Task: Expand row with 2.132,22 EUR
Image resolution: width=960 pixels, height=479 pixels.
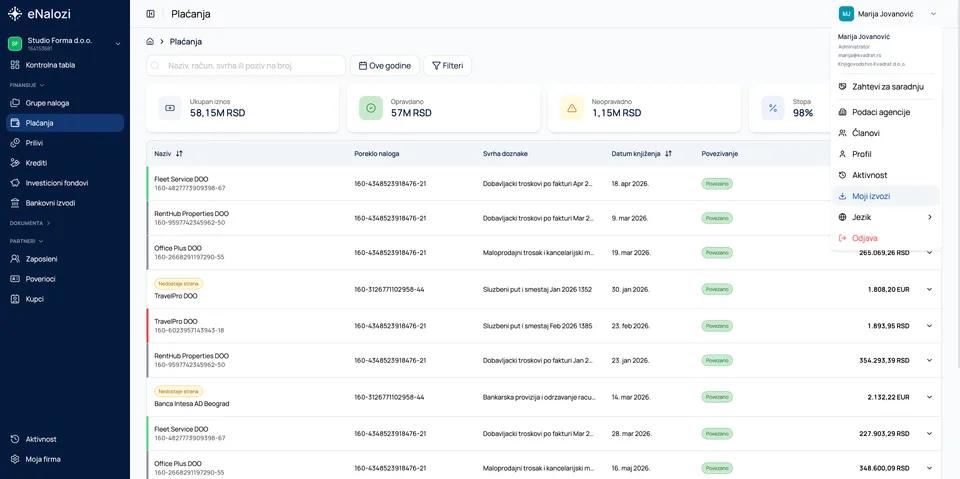Action: click(929, 397)
